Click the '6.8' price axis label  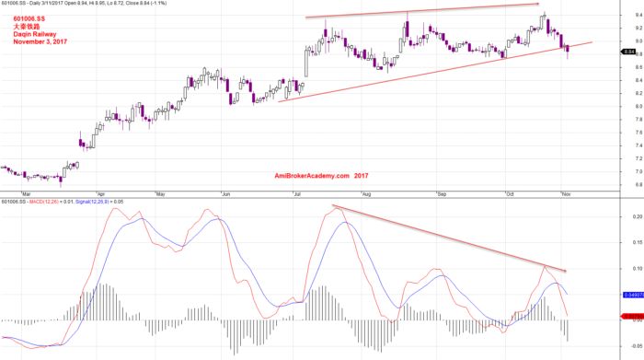[638, 184]
